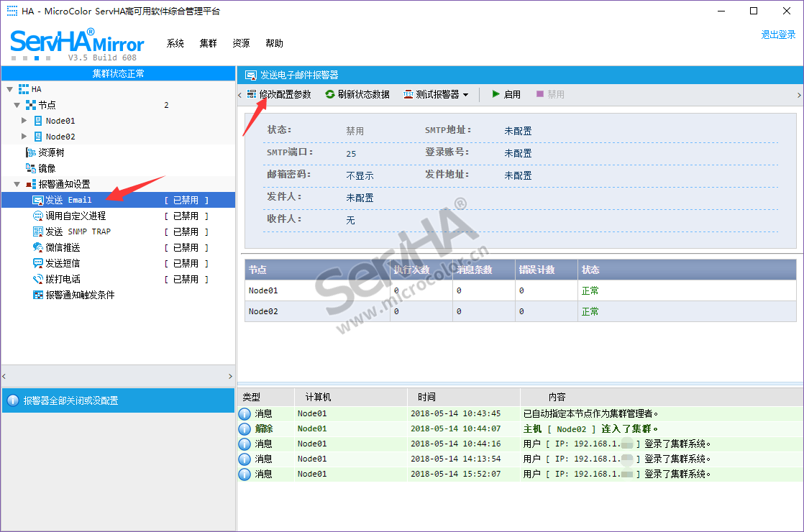Image resolution: width=804 pixels, height=532 pixels.
Task: Open the 测试报警器 dropdown arrow
Action: 466,95
